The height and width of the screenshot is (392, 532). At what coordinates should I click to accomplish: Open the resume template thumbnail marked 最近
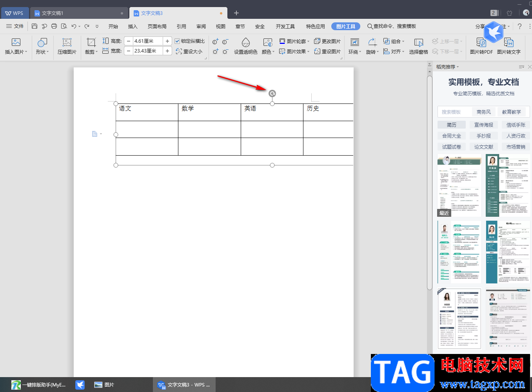click(x=459, y=185)
